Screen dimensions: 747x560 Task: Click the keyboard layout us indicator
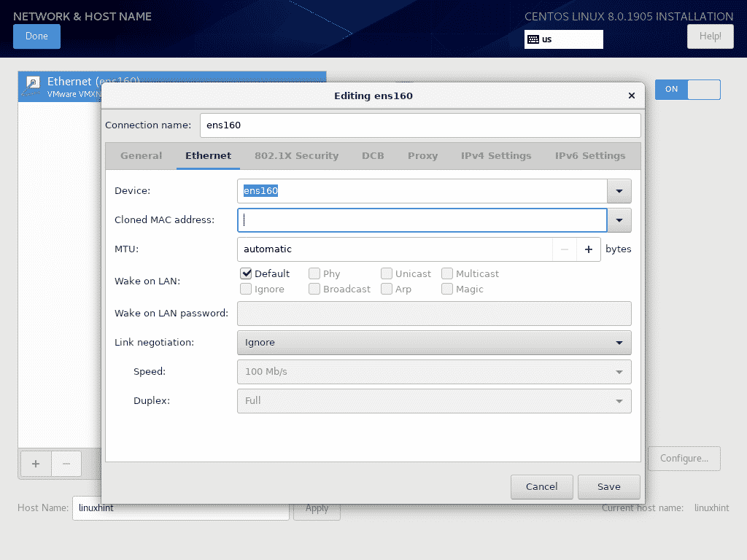click(x=563, y=39)
